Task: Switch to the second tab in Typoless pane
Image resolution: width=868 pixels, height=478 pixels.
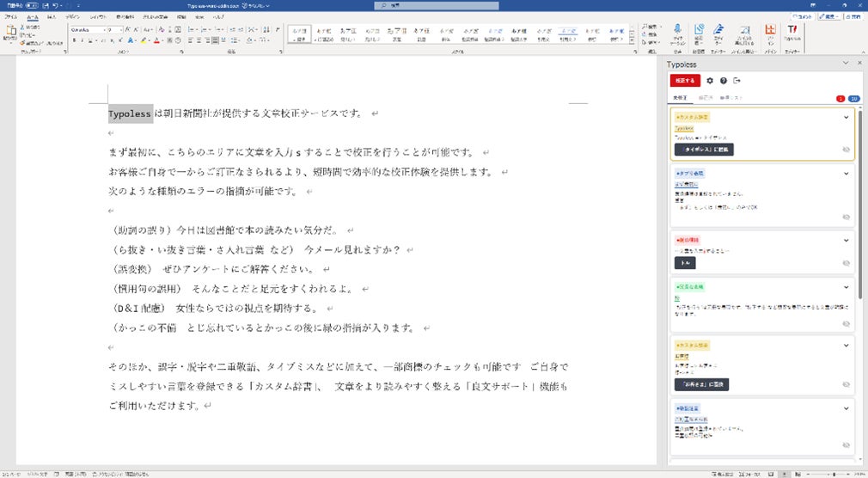Action: coord(706,98)
